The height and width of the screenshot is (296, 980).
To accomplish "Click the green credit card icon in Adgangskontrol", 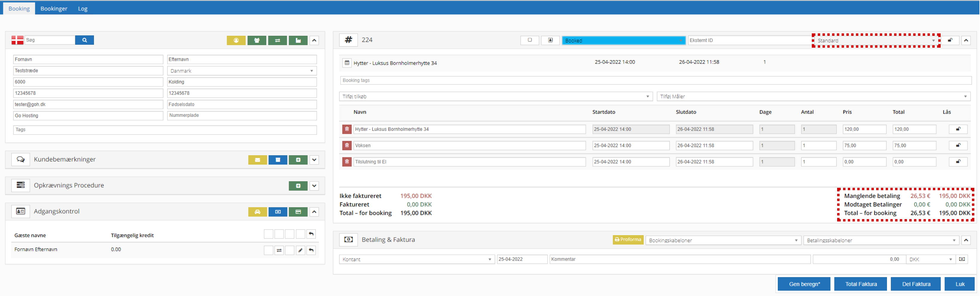I will 298,212.
